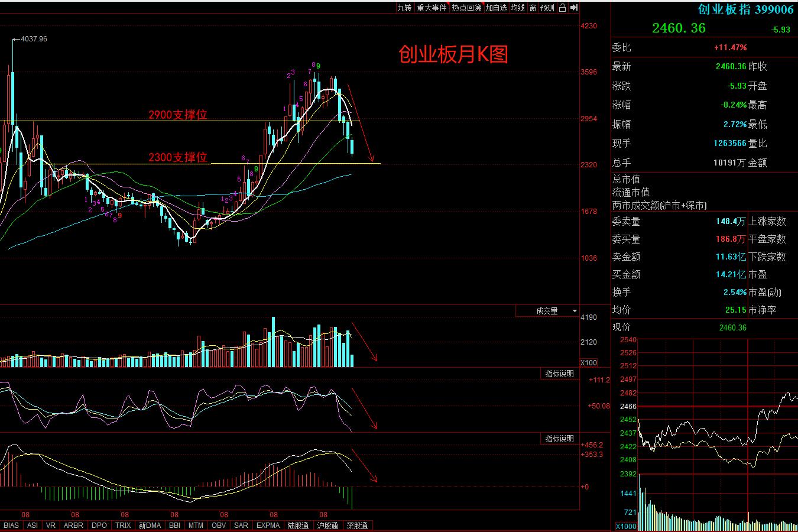Open the 陆股通 tab
798x532 pixels.
click(298, 525)
